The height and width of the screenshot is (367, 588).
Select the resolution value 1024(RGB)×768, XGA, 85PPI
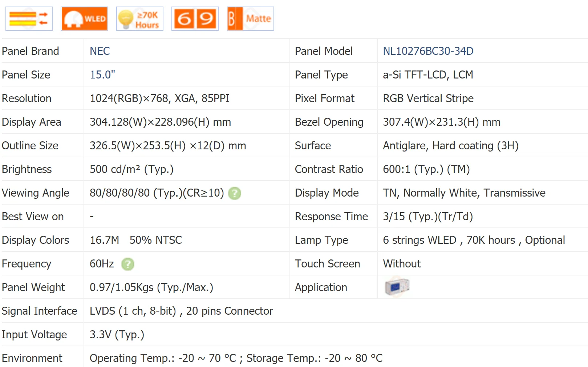160,98
